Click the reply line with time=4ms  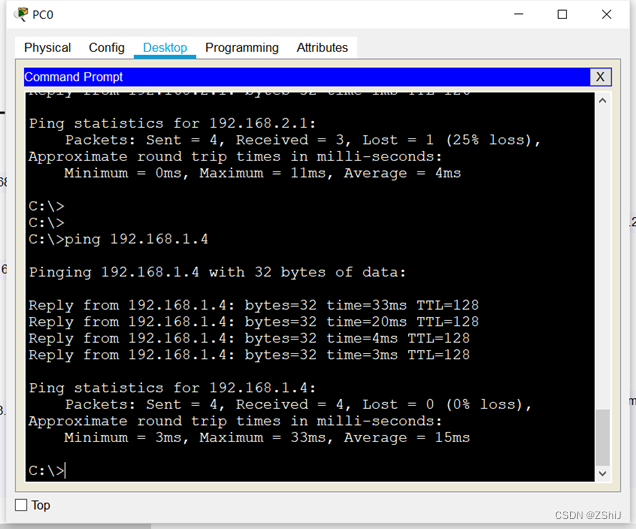(249, 339)
